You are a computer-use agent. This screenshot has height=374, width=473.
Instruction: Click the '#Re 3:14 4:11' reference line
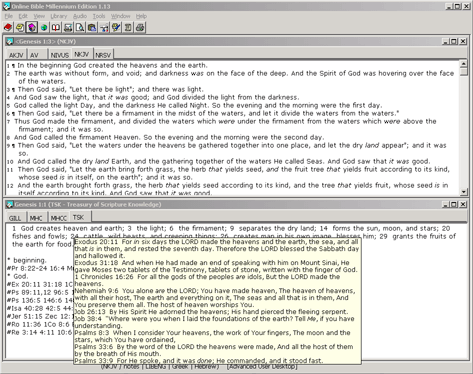pyautogui.click(x=40, y=332)
